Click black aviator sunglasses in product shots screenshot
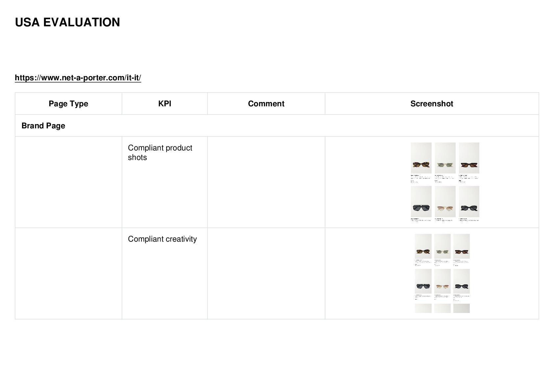Screen dimensions: 554x392 coord(421,201)
